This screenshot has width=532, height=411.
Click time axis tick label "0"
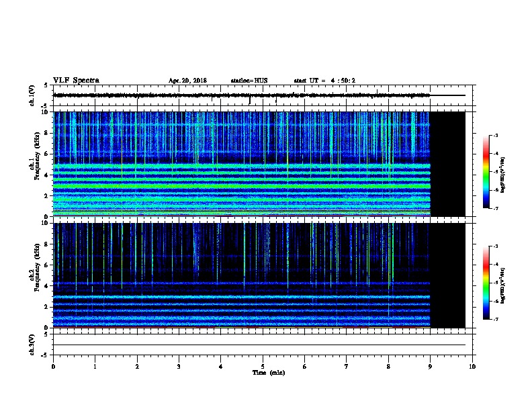tap(53, 366)
